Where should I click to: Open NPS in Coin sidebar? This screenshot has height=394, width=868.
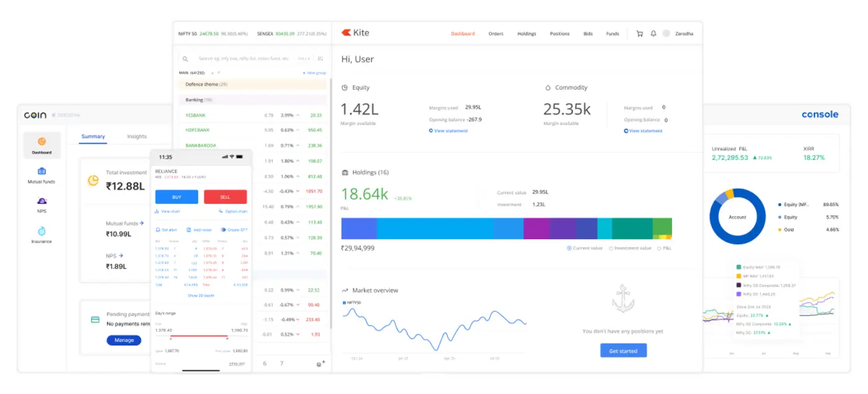click(x=42, y=205)
